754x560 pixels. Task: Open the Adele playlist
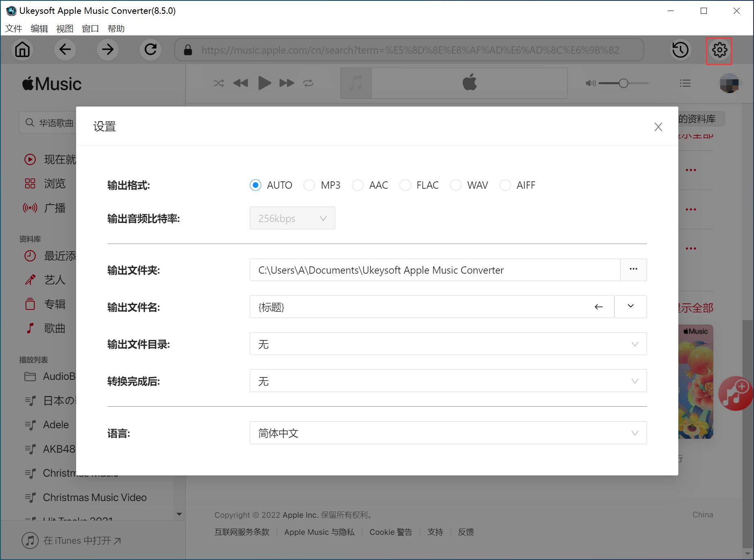point(47,425)
